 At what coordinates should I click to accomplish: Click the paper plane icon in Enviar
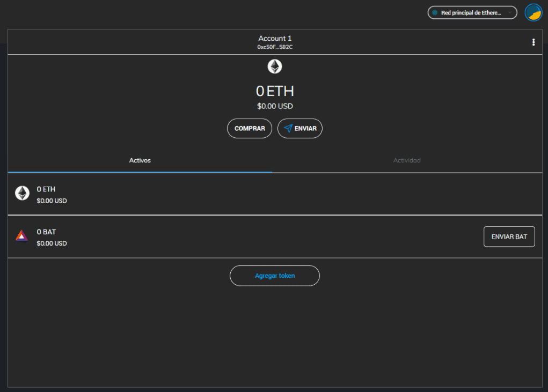coord(288,129)
